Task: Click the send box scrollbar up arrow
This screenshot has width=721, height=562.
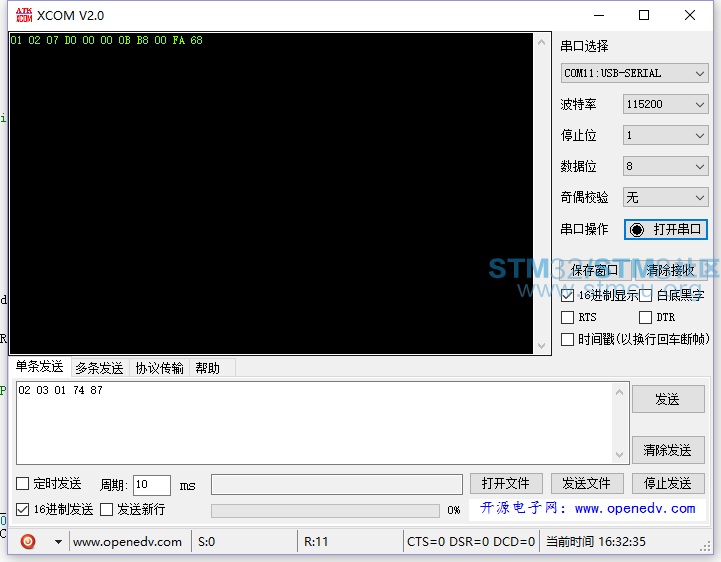Action: point(620,392)
